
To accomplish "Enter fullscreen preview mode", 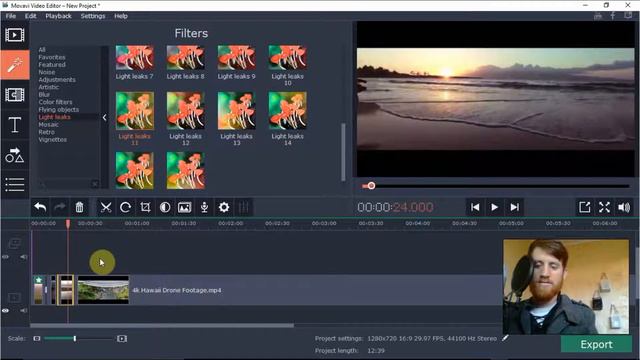I will (x=604, y=207).
